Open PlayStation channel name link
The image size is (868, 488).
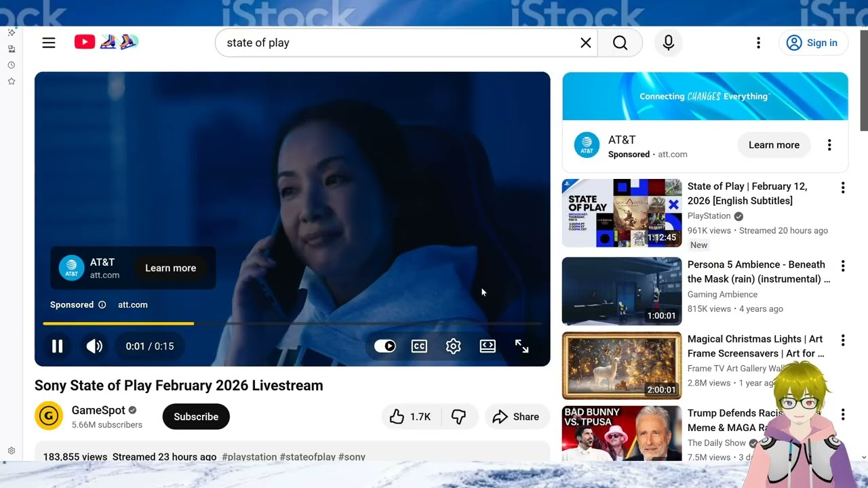[x=709, y=216]
